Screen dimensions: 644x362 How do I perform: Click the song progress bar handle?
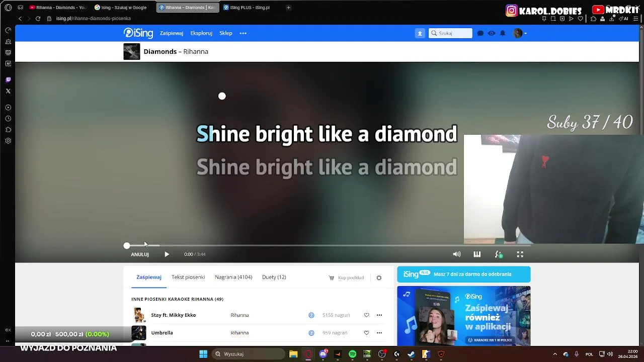[127, 245]
